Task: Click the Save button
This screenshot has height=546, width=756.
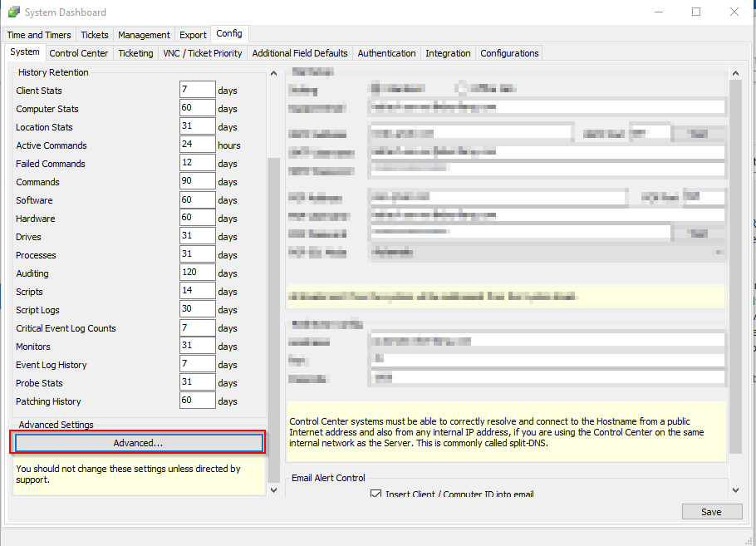Action: (x=711, y=512)
